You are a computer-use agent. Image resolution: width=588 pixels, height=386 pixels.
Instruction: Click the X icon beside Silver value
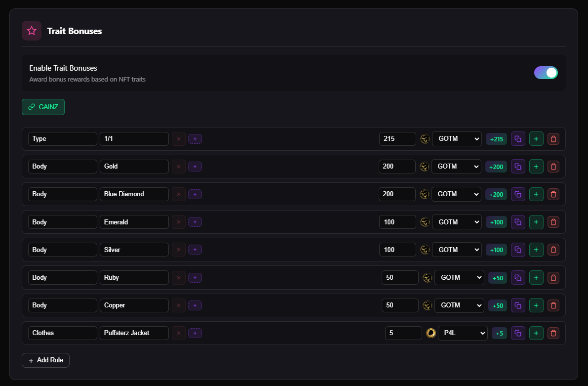pyautogui.click(x=179, y=250)
